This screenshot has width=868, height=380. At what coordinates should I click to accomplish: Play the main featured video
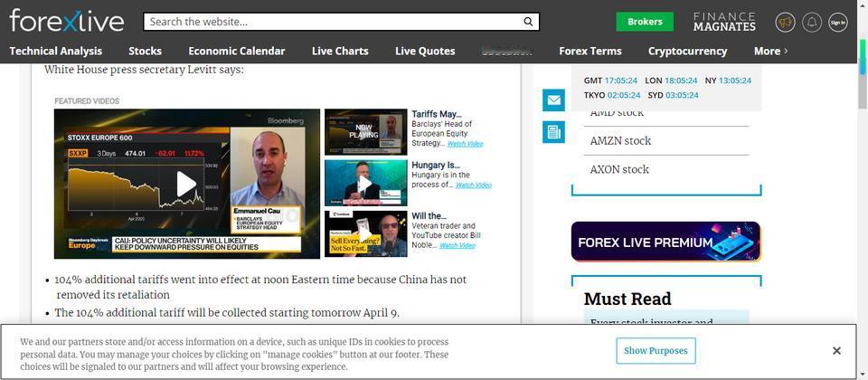[x=186, y=184]
